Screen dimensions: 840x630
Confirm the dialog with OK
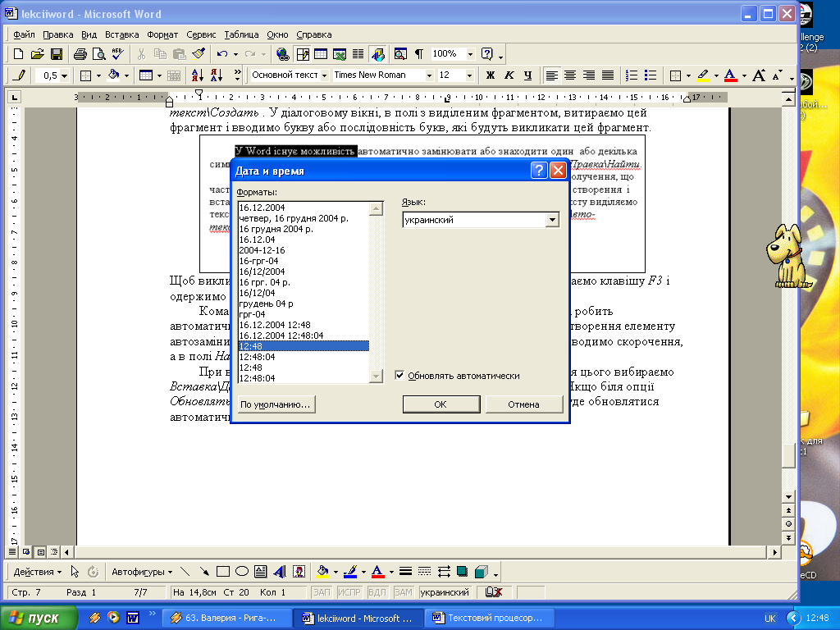[x=441, y=404]
